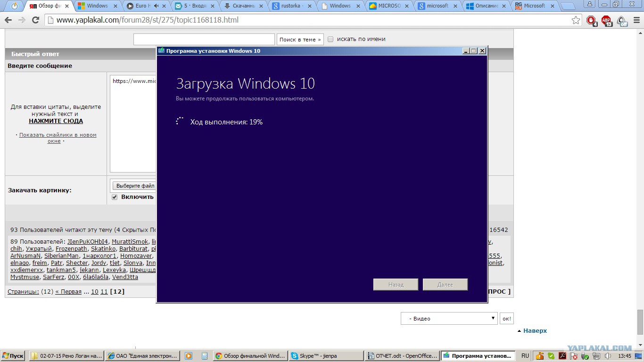Click the RU language indicator
644x362 pixels.
(x=525, y=356)
